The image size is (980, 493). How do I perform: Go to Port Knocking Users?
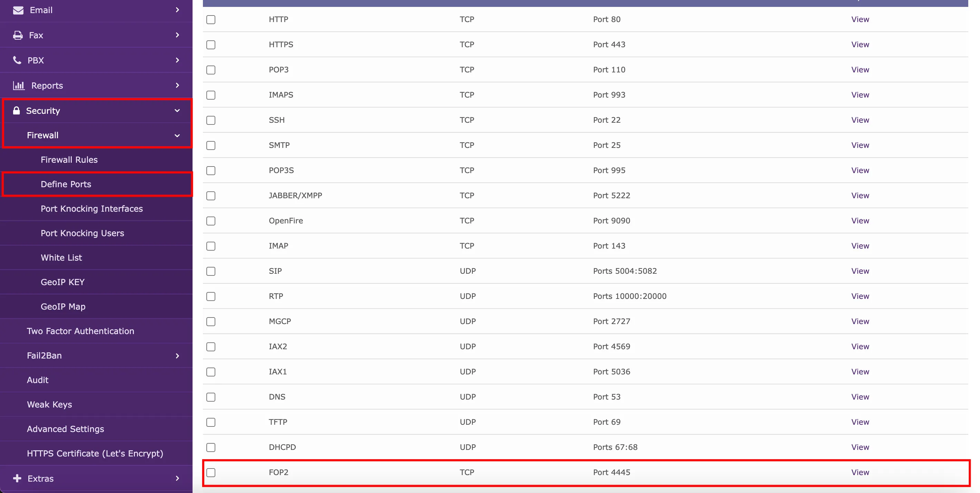point(82,233)
